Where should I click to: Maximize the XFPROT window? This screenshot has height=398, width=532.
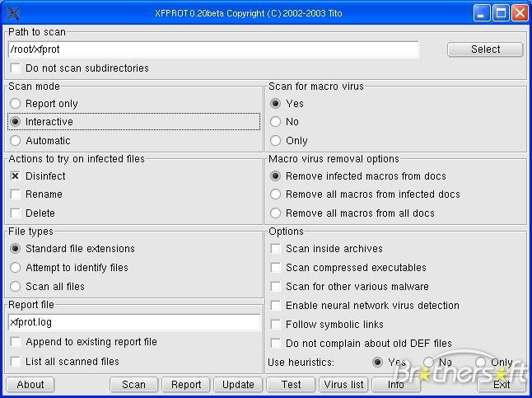point(501,13)
